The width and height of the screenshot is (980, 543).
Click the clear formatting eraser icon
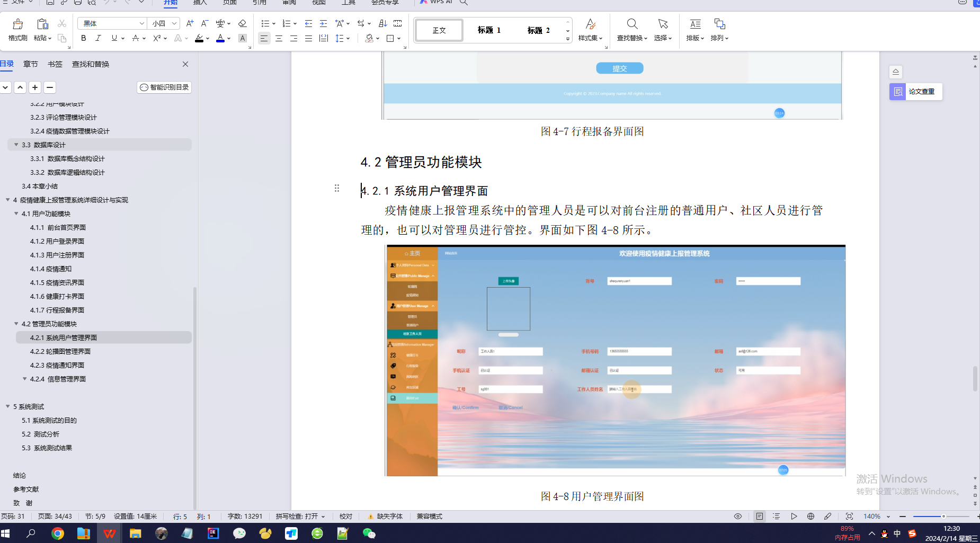pos(243,23)
